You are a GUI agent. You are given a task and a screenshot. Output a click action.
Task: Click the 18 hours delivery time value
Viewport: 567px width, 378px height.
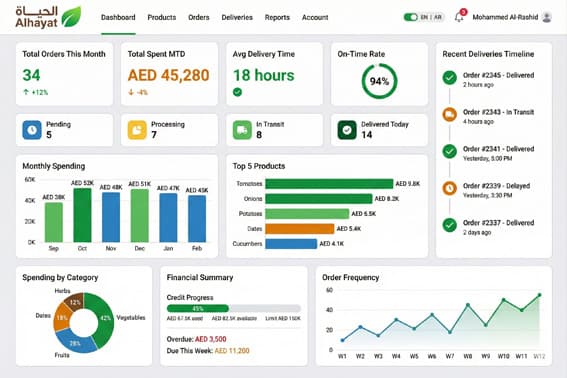[264, 75]
